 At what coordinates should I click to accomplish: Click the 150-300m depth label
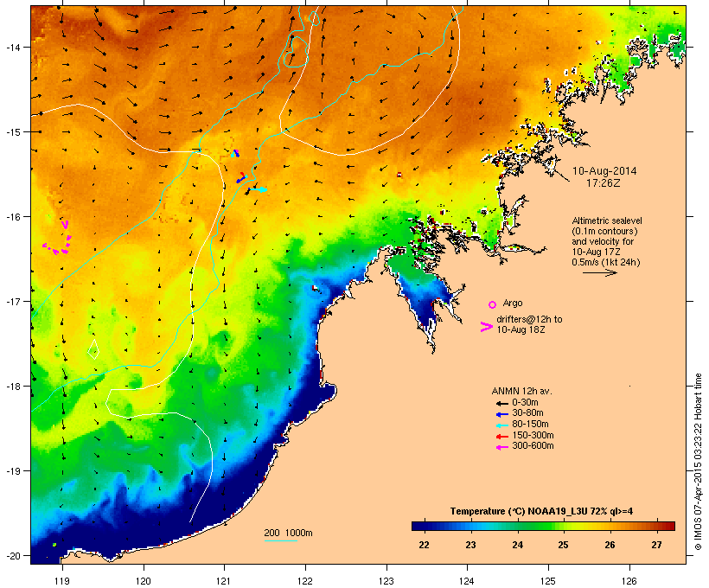click(533, 435)
